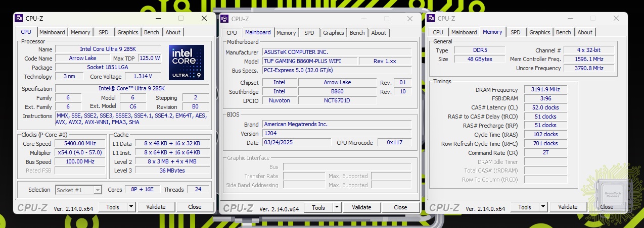Open SPD tab in CPU window
Image resolution: width=644 pixels, height=228 pixels.
click(104, 32)
